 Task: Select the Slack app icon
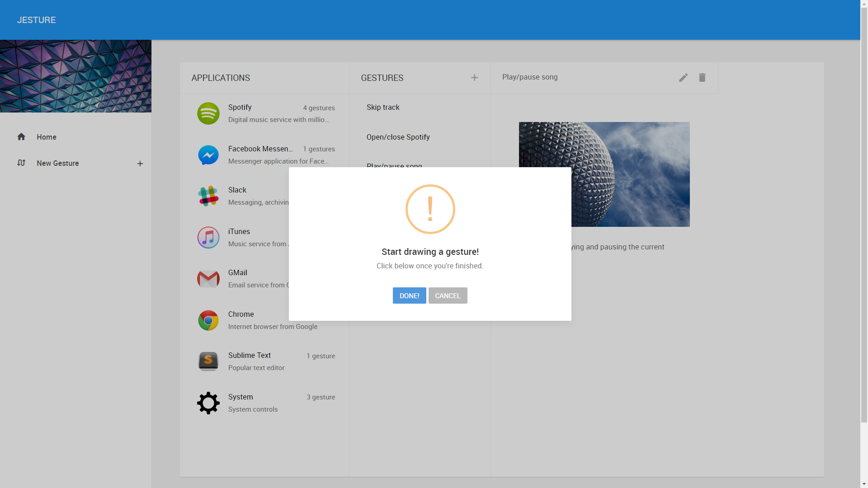208,196
